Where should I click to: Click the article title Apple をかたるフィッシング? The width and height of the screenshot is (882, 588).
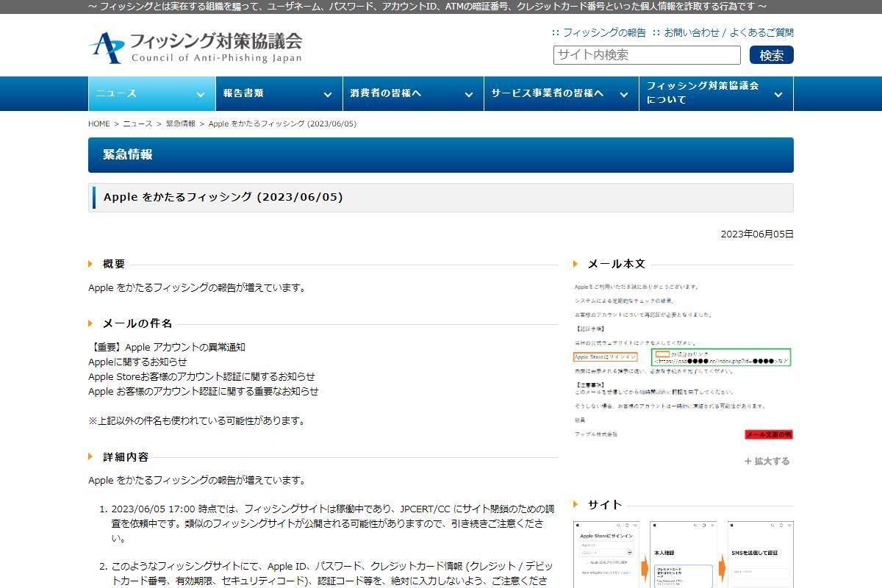click(223, 197)
